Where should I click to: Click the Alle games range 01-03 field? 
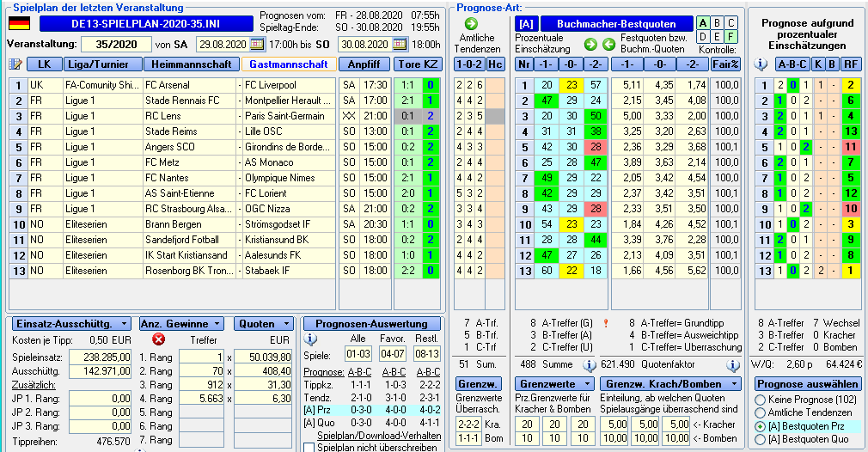[x=358, y=354]
